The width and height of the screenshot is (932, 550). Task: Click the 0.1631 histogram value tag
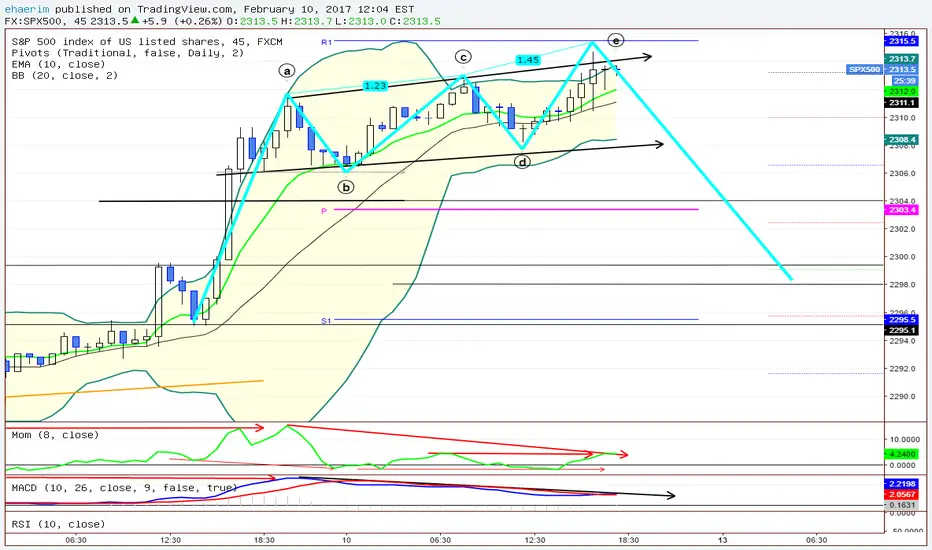click(902, 505)
